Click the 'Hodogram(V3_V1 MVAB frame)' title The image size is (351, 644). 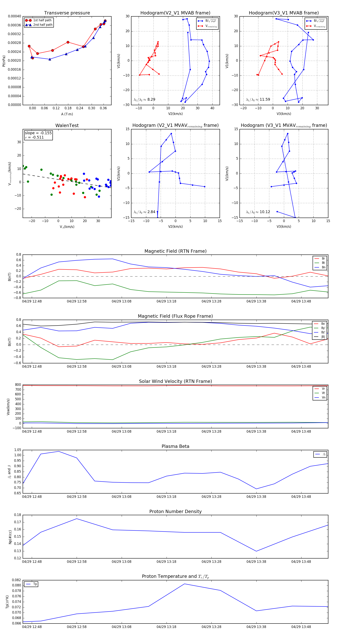(284, 13)
